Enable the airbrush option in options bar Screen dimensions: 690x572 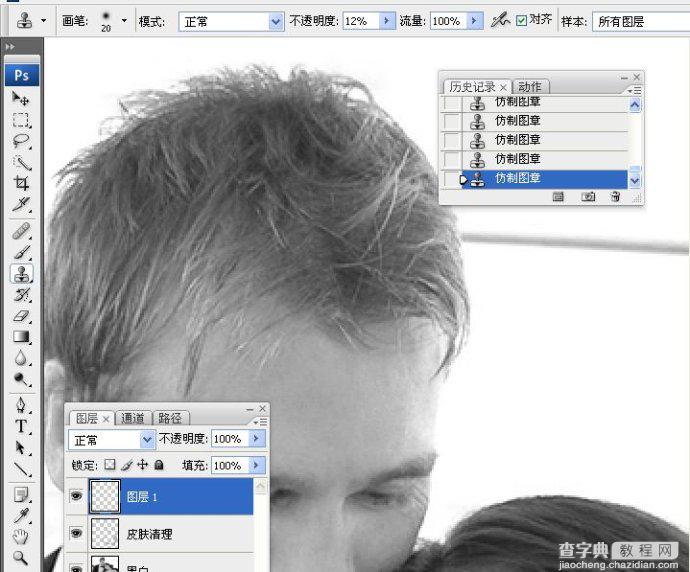pyautogui.click(x=499, y=20)
